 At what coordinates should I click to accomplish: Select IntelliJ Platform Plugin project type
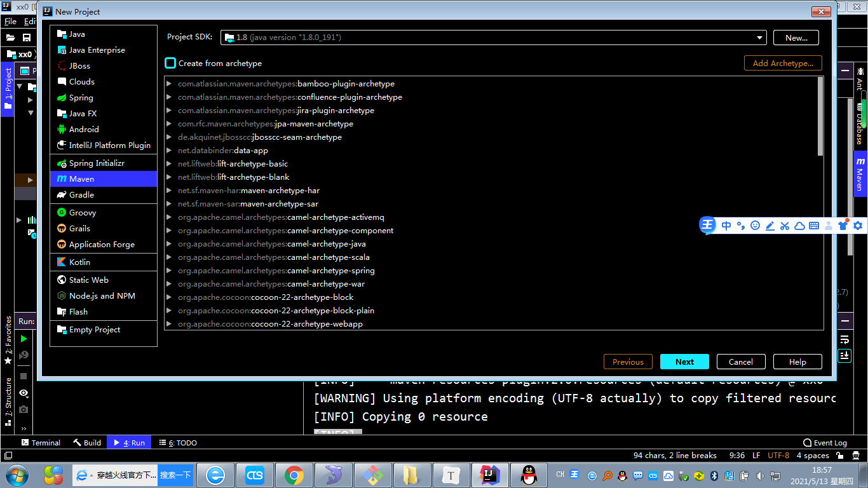[103, 146]
